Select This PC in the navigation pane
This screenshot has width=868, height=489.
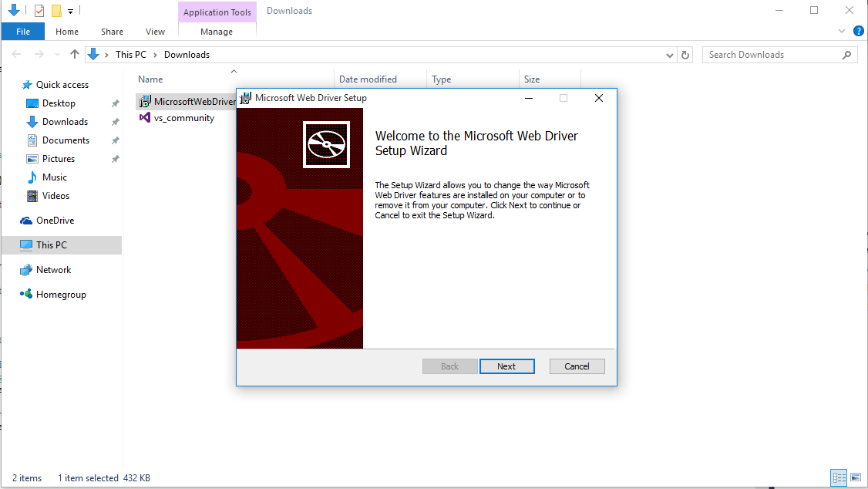point(62,244)
